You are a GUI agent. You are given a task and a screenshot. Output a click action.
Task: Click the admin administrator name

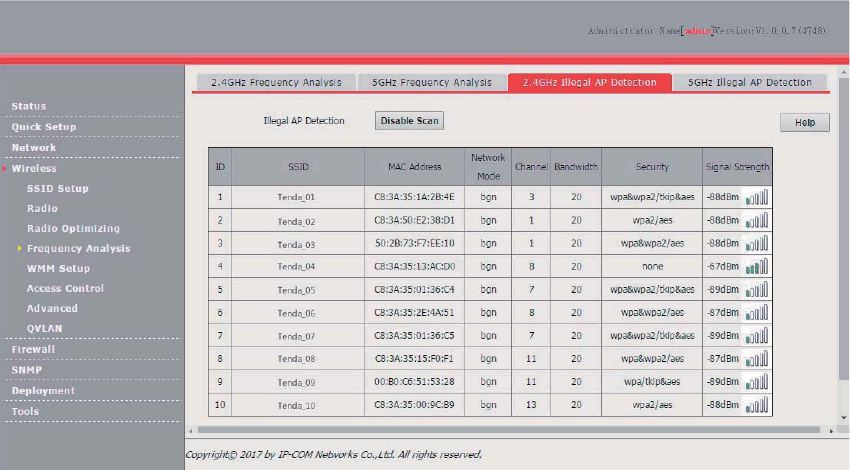click(x=699, y=31)
